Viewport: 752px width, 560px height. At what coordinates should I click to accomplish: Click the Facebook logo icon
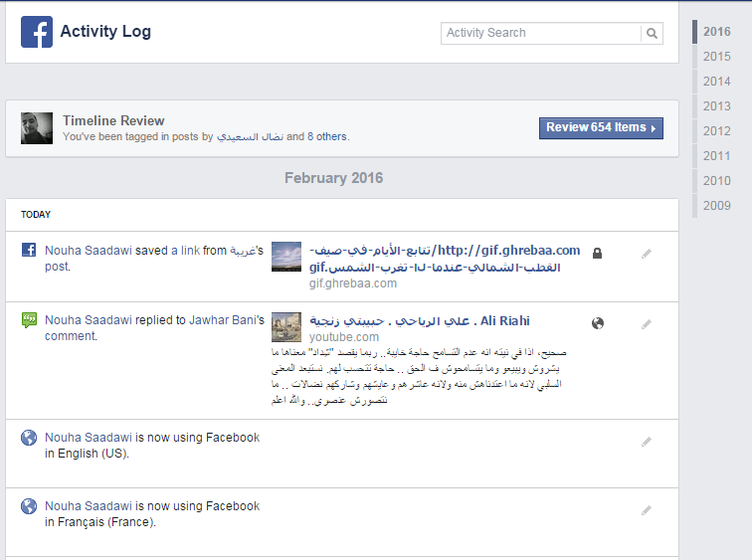click(x=37, y=32)
